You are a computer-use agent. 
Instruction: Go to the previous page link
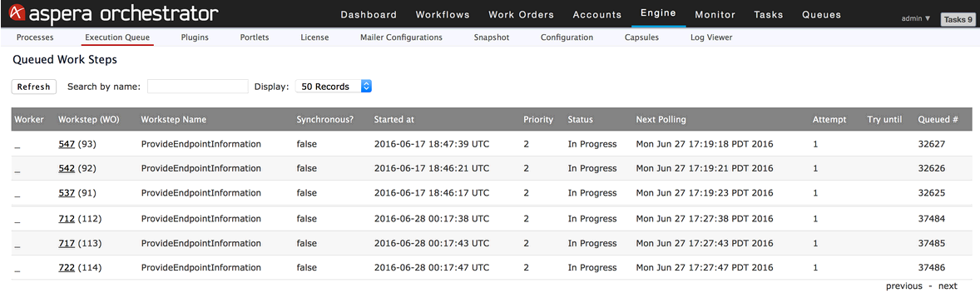click(x=903, y=286)
